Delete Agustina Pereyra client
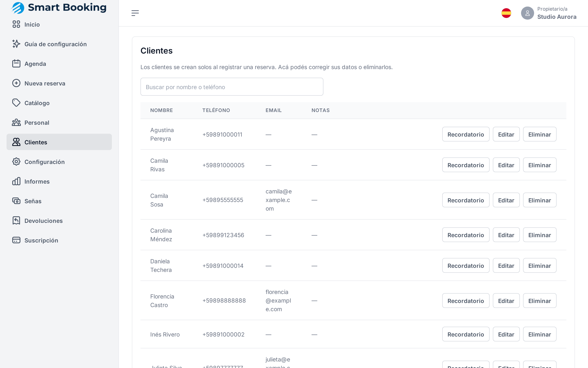The width and height of the screenshot is (588, 368). click(540, 134)
